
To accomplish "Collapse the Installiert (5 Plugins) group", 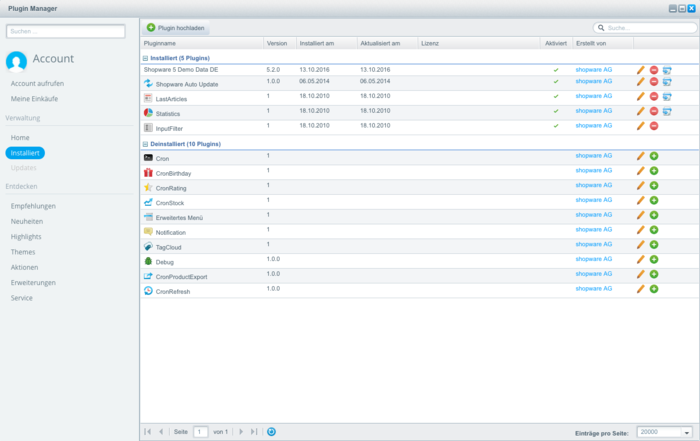I will coord(145,58).
